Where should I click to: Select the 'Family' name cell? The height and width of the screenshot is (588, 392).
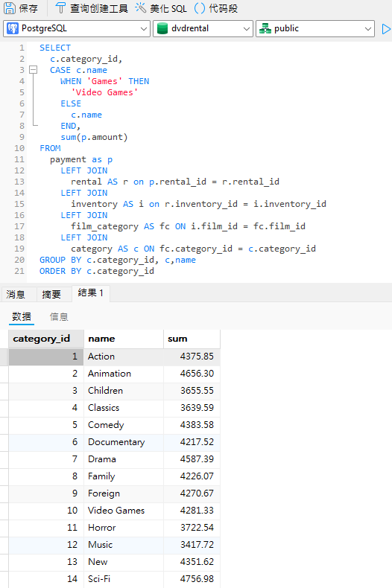124,476
